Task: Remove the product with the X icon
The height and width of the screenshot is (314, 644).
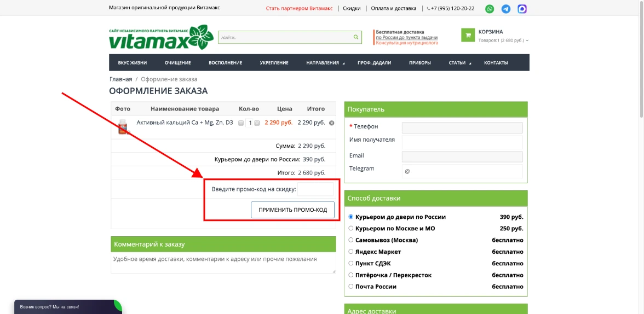Action: point(331,123)
